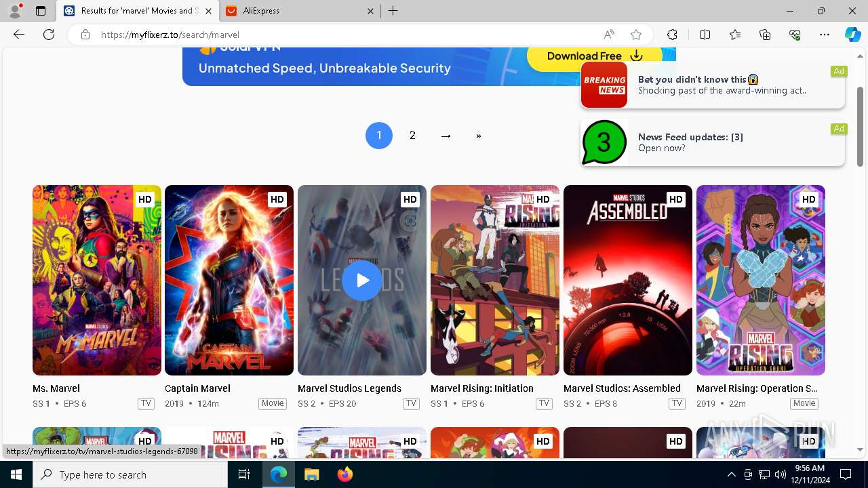Open Marvel Rising: Operation S... title link

[x=757, y=388]
